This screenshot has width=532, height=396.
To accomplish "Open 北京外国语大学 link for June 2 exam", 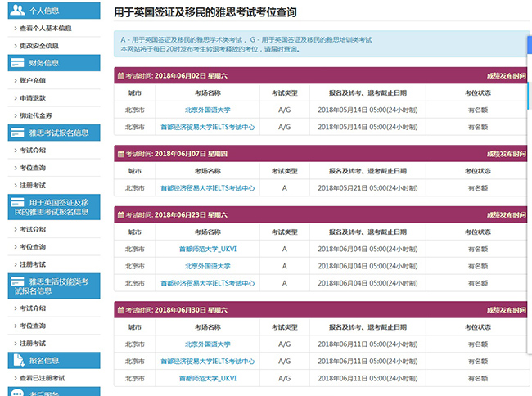I will tap(208, 110).
